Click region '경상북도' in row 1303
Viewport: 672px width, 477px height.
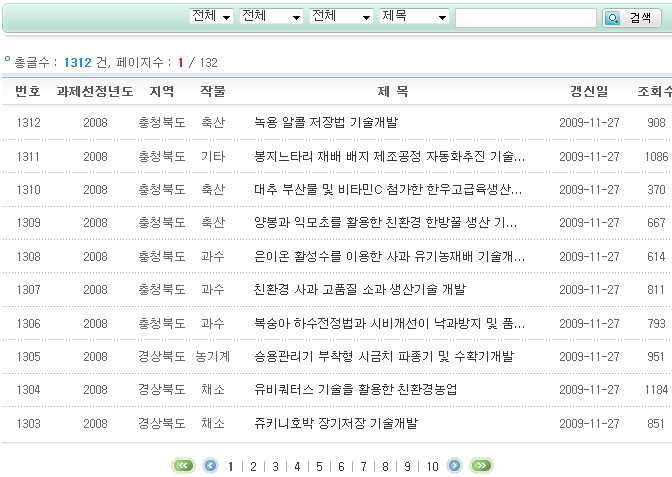coord(162,423)
